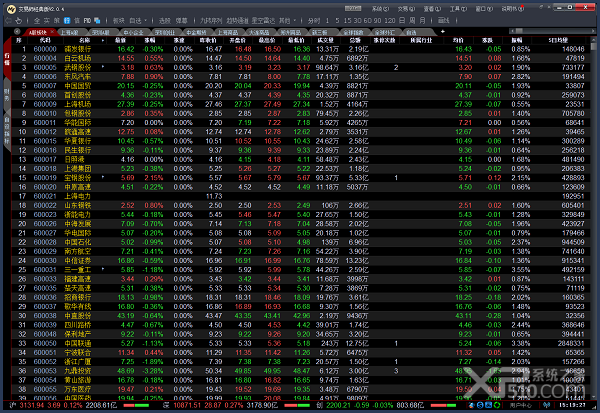Open the 说明书 help menu
600x413 pixels.
512,8
